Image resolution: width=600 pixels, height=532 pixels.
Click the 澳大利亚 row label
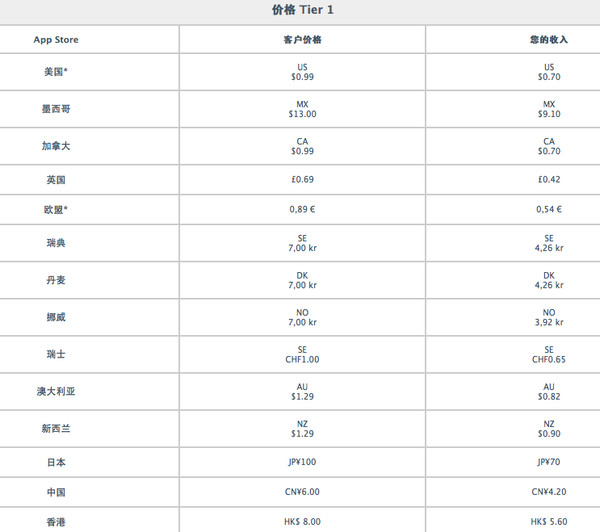[56, 392]
